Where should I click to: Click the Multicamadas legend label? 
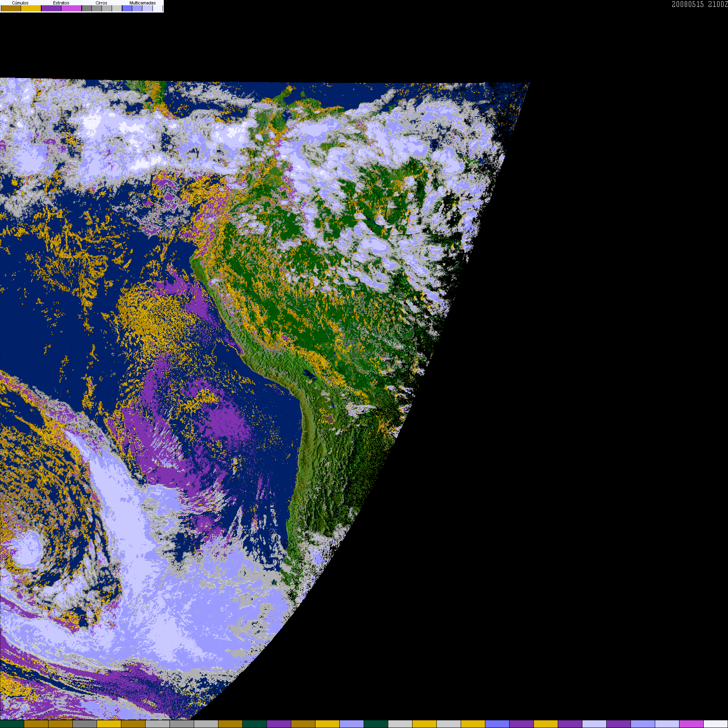coord(143,3)
